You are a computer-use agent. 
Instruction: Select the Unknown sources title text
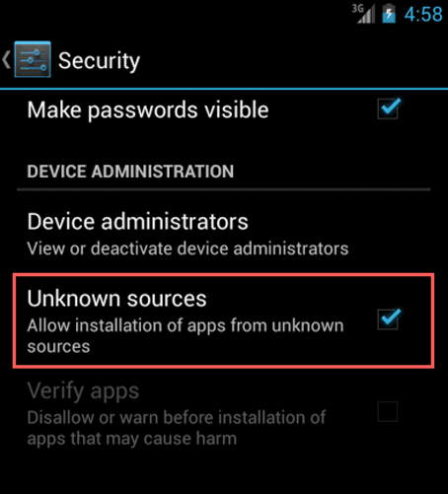pyautogui.click(x=116, y=299)
